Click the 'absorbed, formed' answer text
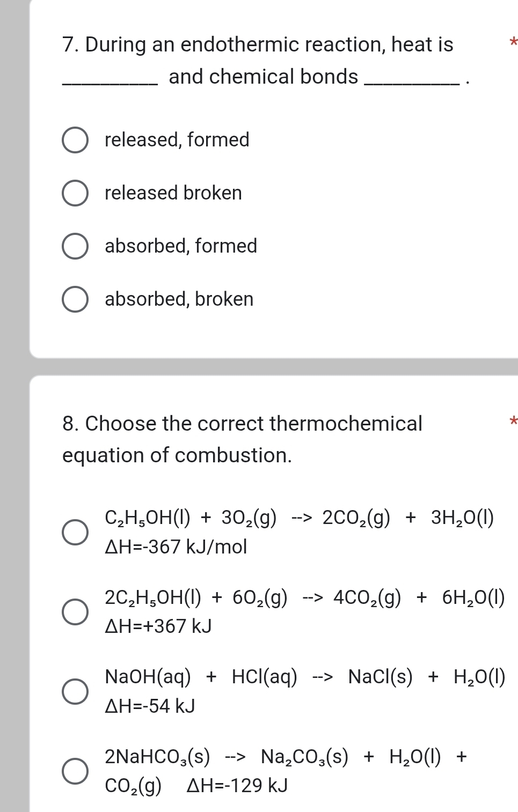This screenshot has height=812, width=518. (x=181, y=246)
